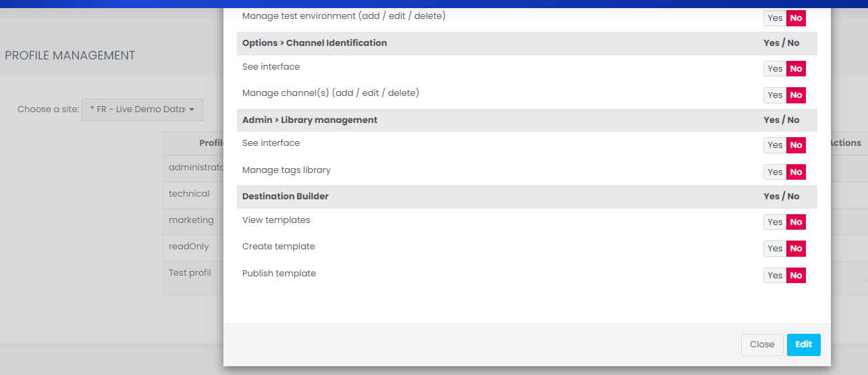
Task: Click No on Manage tags library
Action: [x=796, y=172]
